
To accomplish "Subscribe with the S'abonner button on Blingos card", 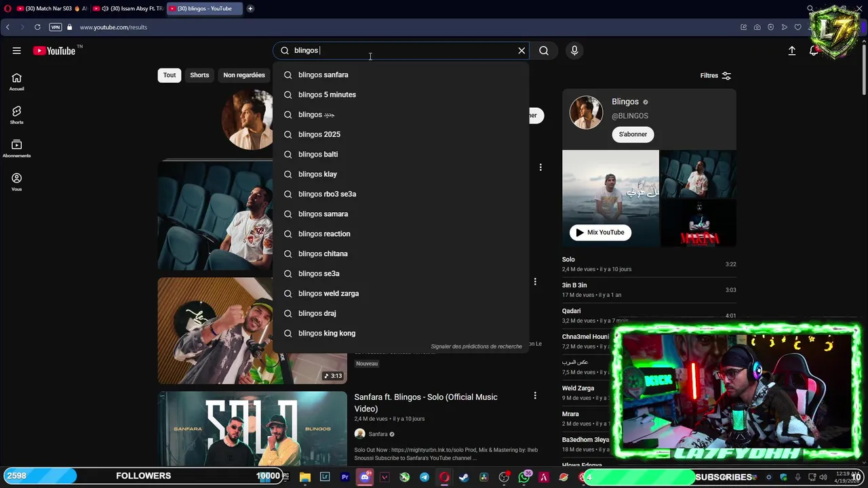I will point(633,134).
